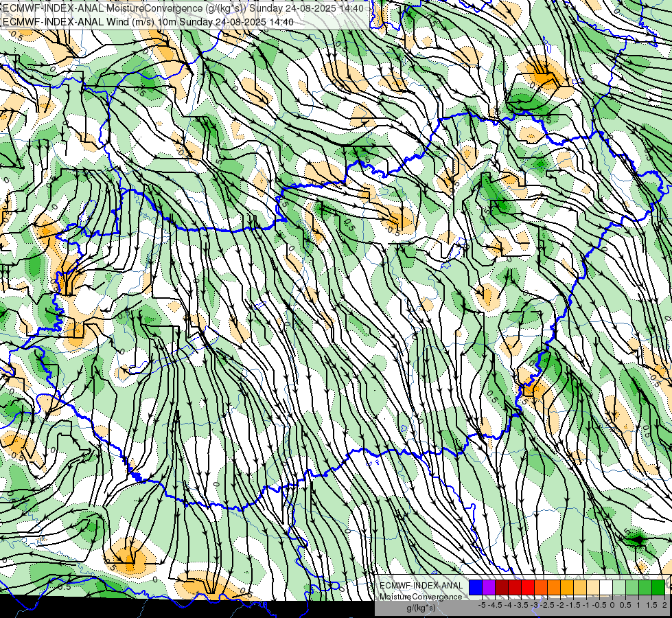Choose the white swatch between -0.5 and 0
The height and width of the screenshot is (618, 672).
point(606,588)
